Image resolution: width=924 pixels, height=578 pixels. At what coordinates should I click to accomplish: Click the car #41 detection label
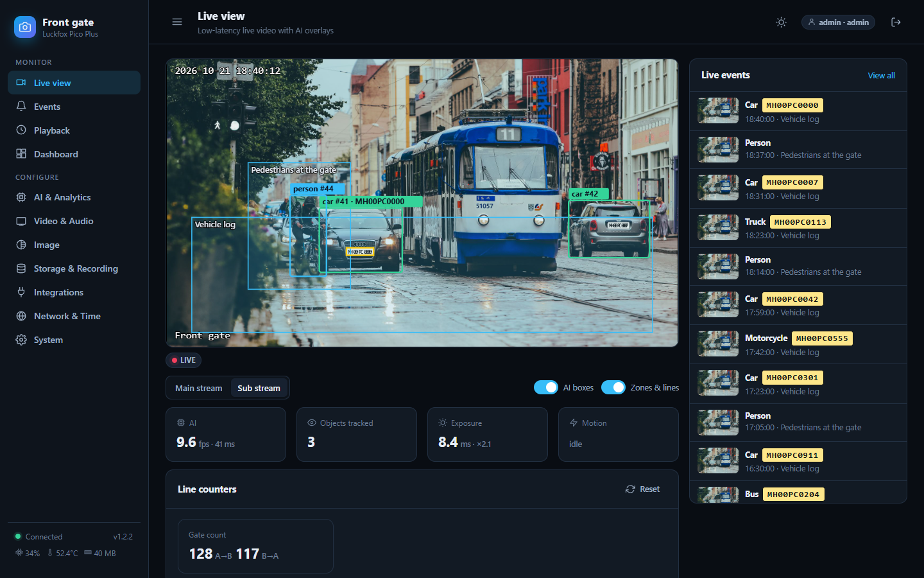click(x=371, y=202)
